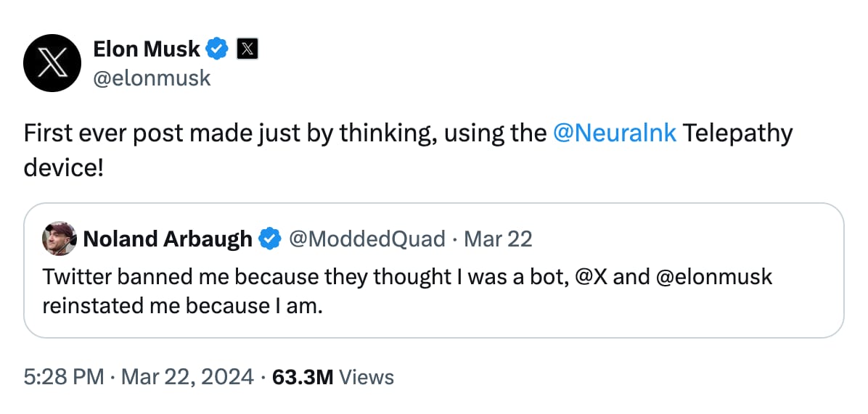Click the Mar 22 date on quoted post
The image size is (868, 414).
498,238
